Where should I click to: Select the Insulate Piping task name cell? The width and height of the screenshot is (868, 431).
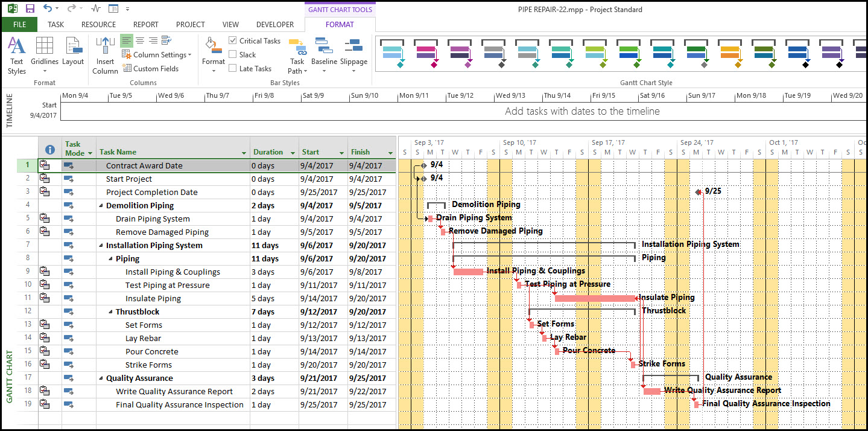[153, 298]
